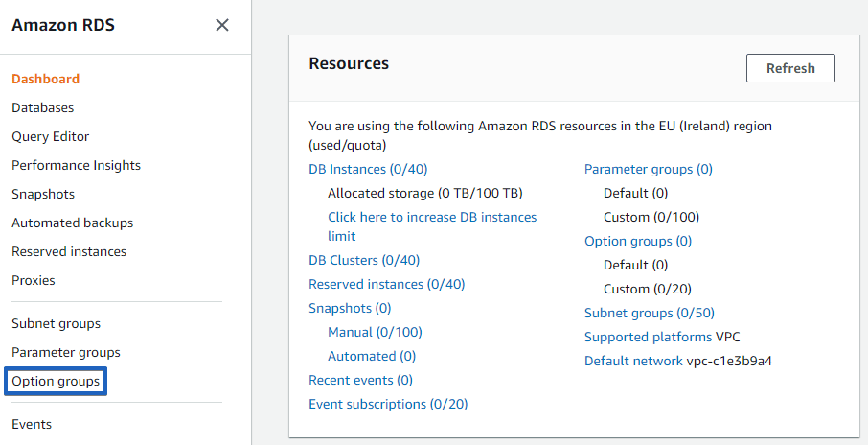Click the DB Instances (0/40) link

[368, 169]
